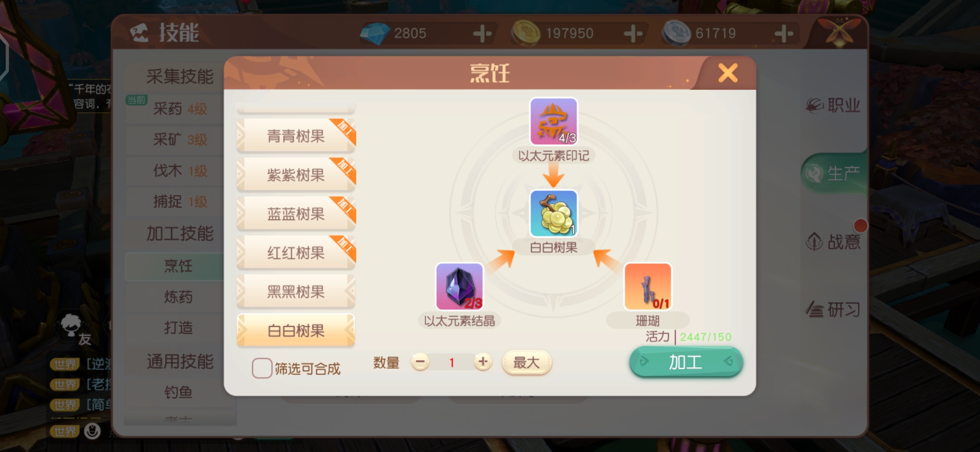
Task: Increase quantity with plus button
Action: point(483,362)
